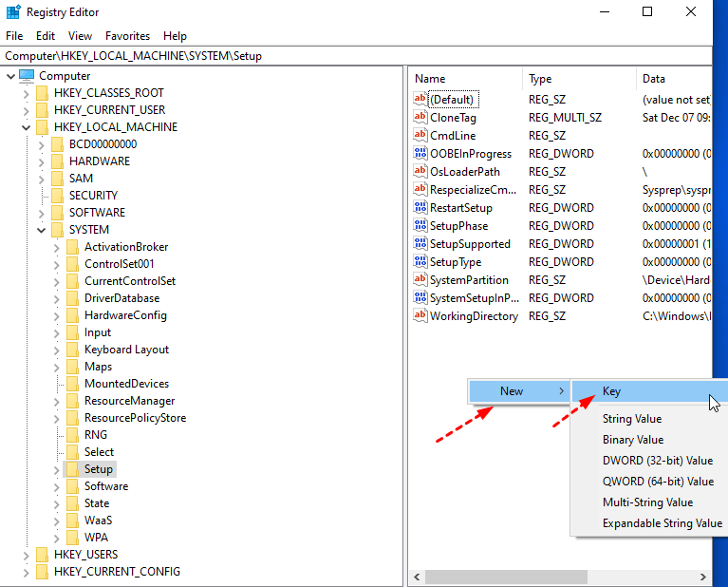
Task: Expand the SOFTWARE key under HKEY_LOCAL_MACHINE
Action: point(42,213)
